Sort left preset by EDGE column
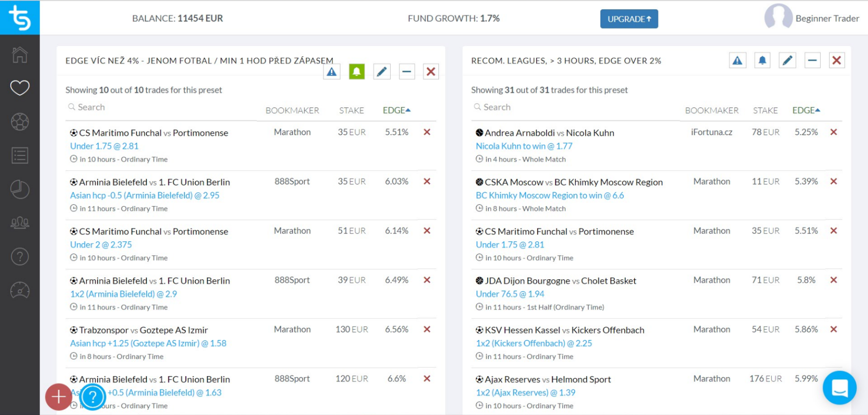The height and width of the screenshot is (415, 868). (397, 110)
